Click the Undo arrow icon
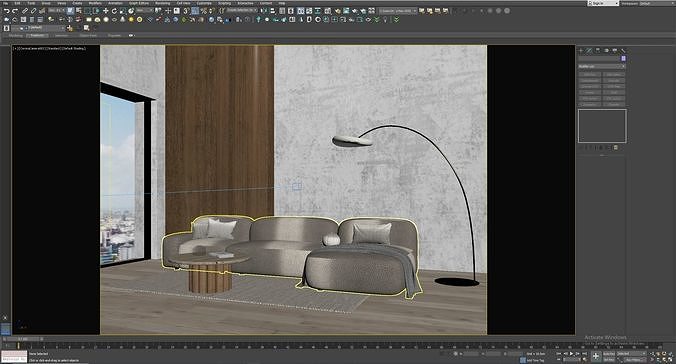 click(7, 10)
